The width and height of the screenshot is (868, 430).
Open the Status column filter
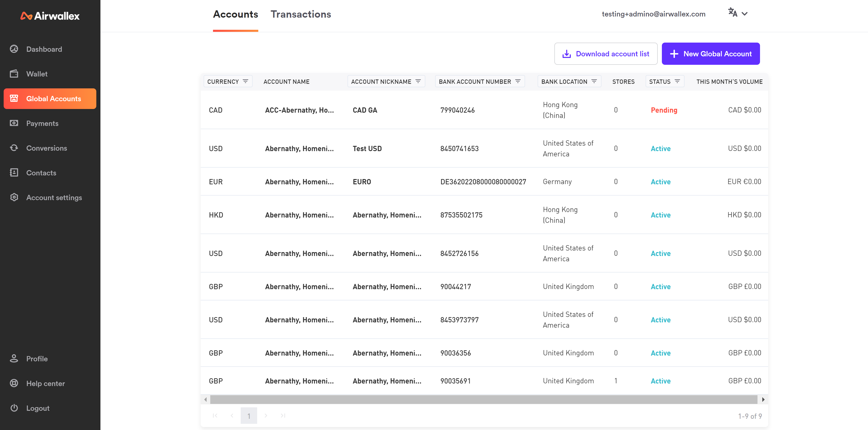677,81
